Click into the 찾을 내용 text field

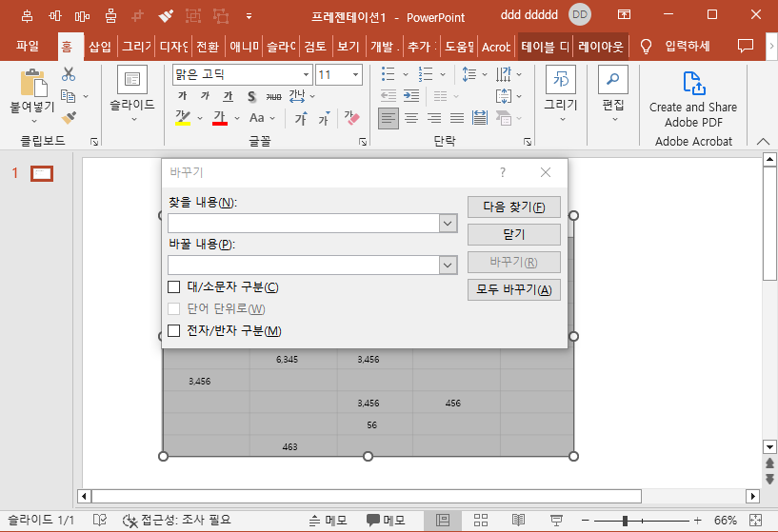(x=304, y=224)
